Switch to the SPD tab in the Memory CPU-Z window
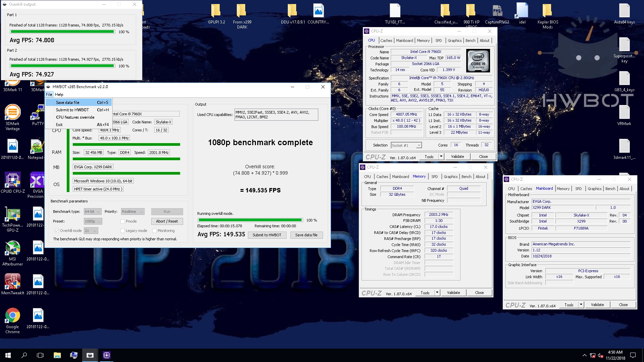 (x=434, y=177)
